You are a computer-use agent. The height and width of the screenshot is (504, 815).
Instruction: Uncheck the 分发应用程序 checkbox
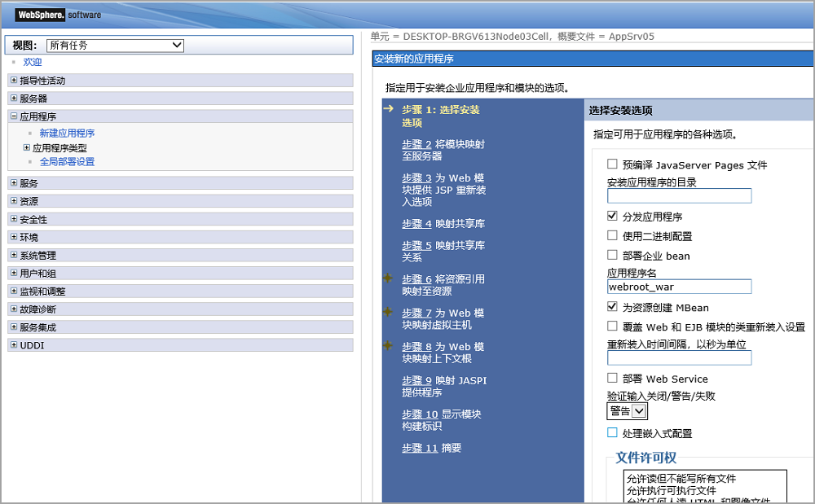(x=612, y=216)
